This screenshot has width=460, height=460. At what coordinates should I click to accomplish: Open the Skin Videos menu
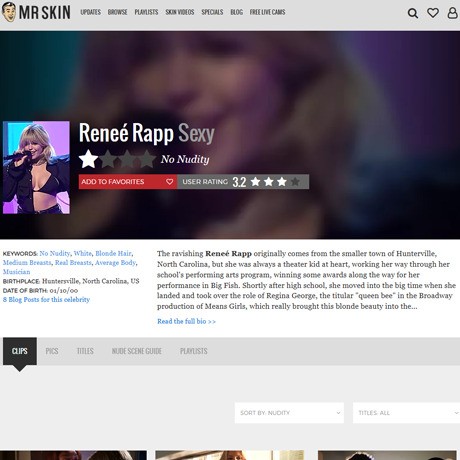180,12
